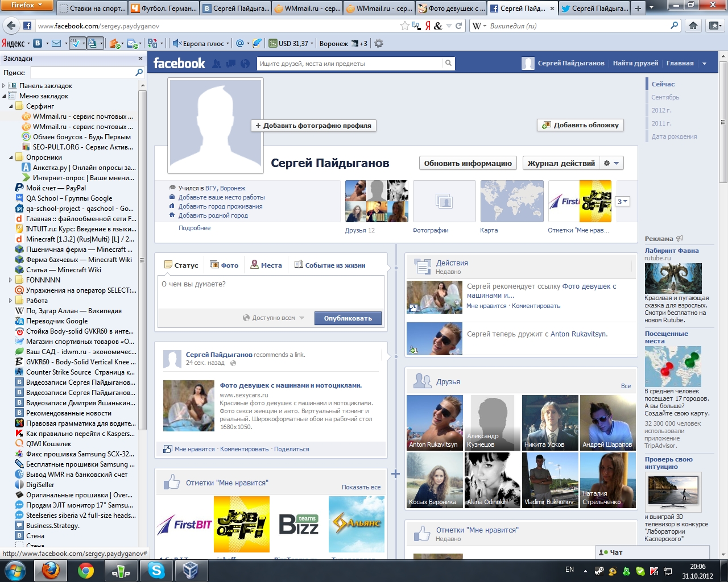Open VirtualBox cube icon in the taskbar

(191, 570)
